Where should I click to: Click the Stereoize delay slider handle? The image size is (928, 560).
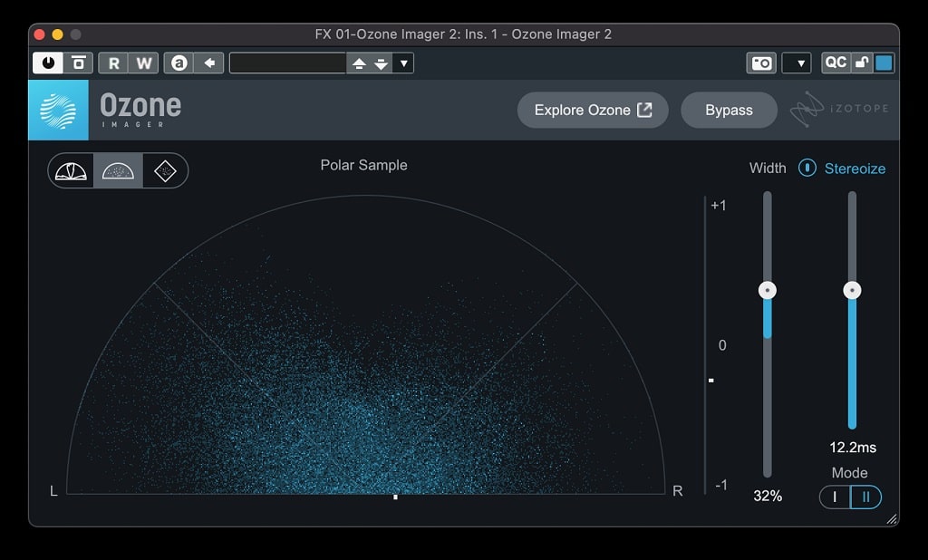852,290
